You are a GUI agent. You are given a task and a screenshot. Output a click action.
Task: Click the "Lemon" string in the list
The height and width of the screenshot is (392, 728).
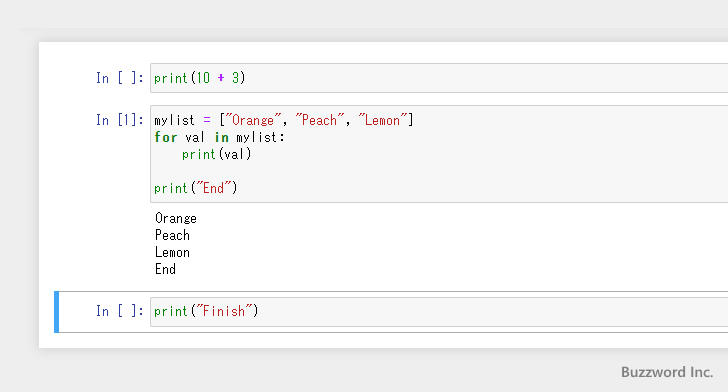coord(383,120)
